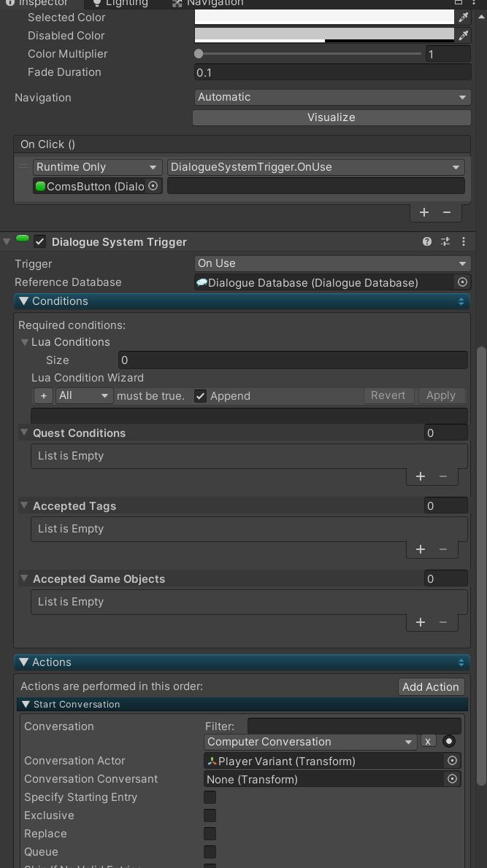Viewport: 487px width, 868px height.
Task: Remove an Accepted Tags entry
Action: tap(442, 549)
